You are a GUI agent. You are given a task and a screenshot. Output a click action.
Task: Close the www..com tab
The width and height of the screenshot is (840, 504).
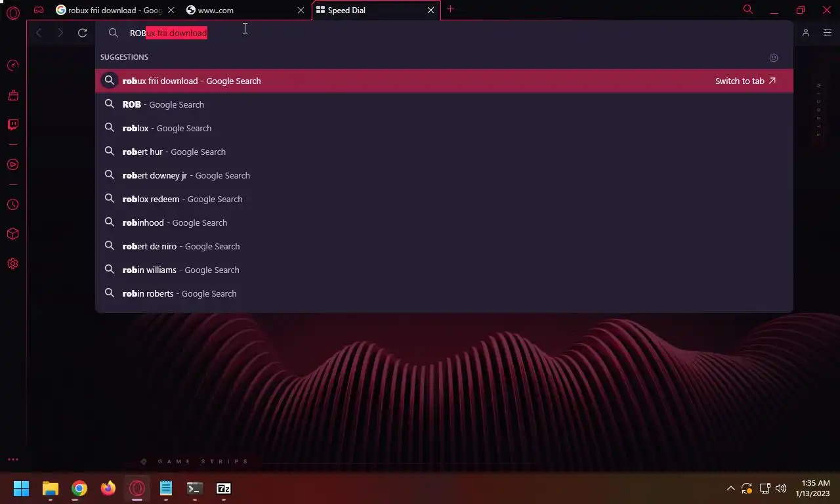pyautogui.click(x=301, y=10)
